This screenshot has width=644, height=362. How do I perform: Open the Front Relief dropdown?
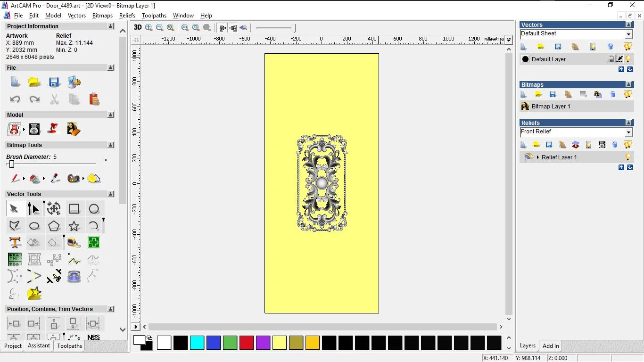pos(628,132)
